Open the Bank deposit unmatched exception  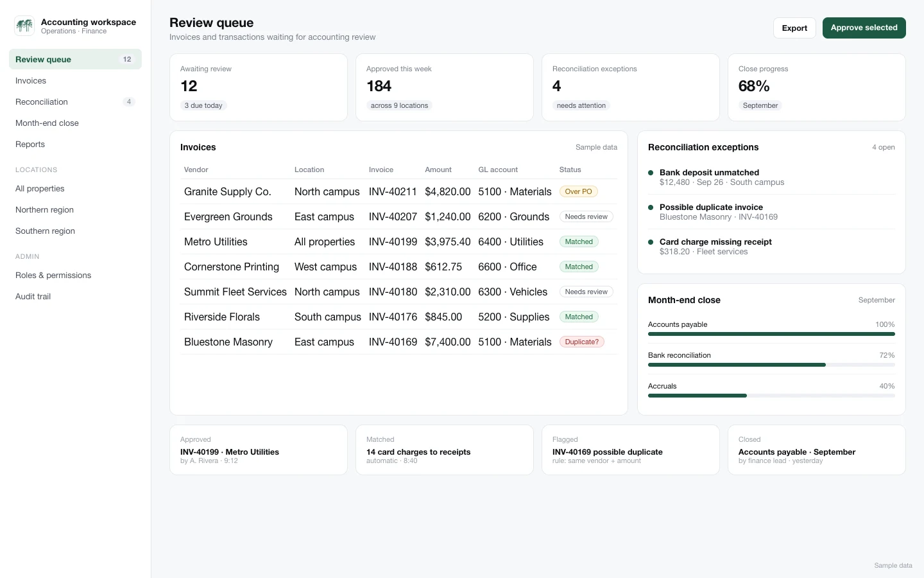click(771, 177)
